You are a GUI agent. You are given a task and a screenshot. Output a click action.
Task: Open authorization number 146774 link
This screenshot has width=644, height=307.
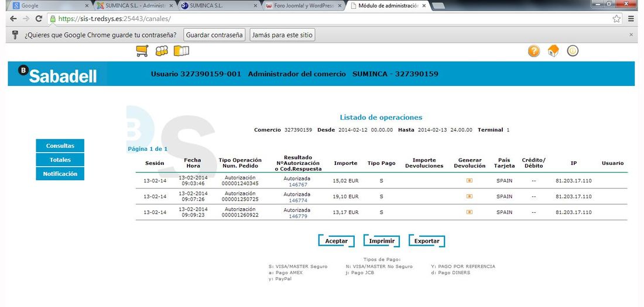coord(298,201)
